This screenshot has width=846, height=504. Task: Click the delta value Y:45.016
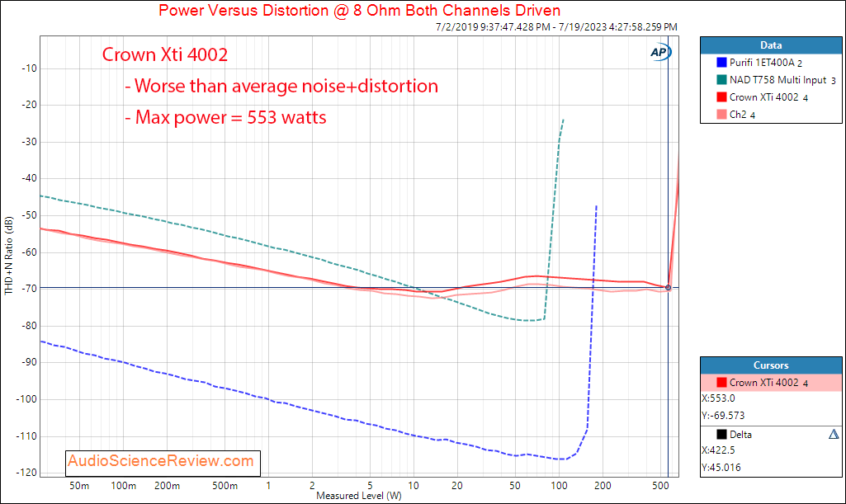(721, 468)
